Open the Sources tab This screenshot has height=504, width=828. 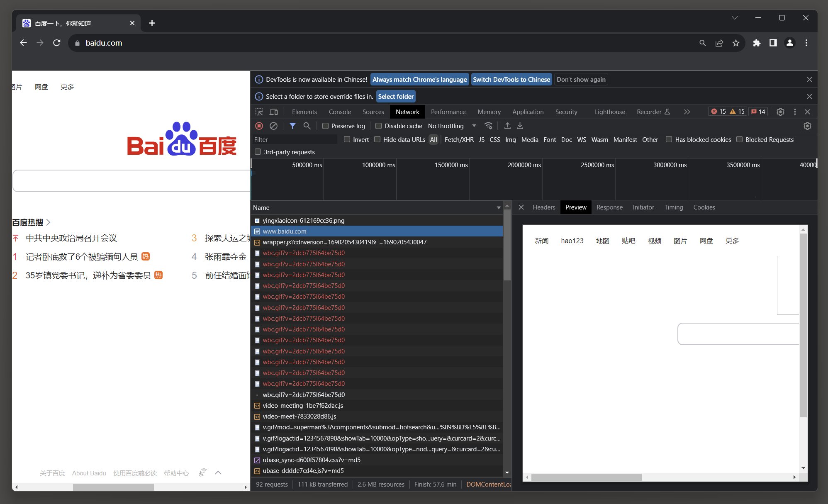pos(373,112)
